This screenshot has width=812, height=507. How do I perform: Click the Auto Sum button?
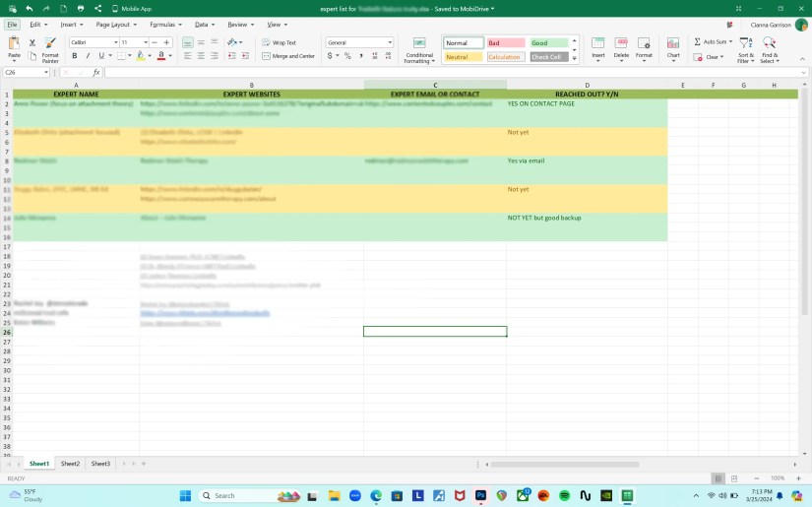click(x=713, y=41)
